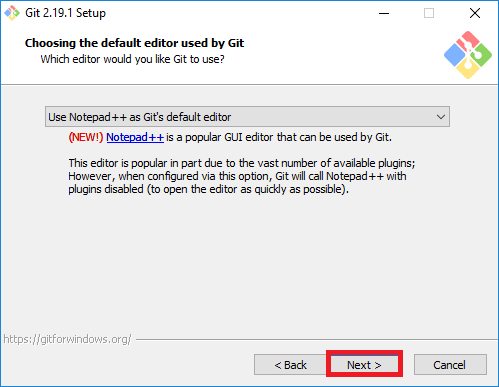Click the Git icon in the title bar
Image resolution: width=499 pixels, height=387 pixels.
coord(12,13)
